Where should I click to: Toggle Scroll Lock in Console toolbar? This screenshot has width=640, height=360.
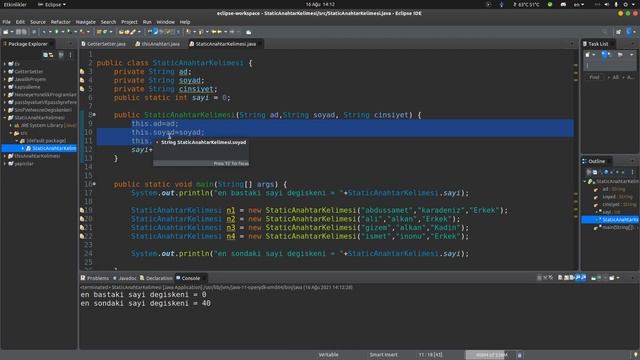566,278
